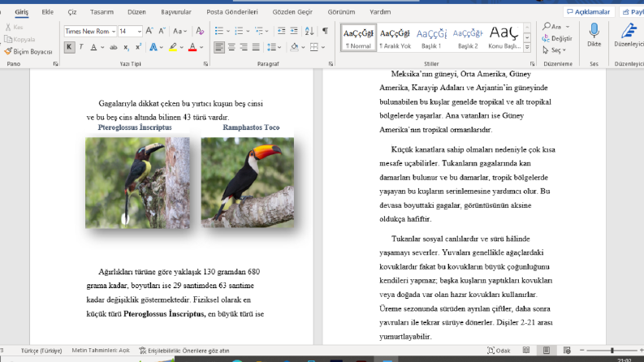644x362 pixels.
Task: Click Değiştir replace tool
Action: 557,38
